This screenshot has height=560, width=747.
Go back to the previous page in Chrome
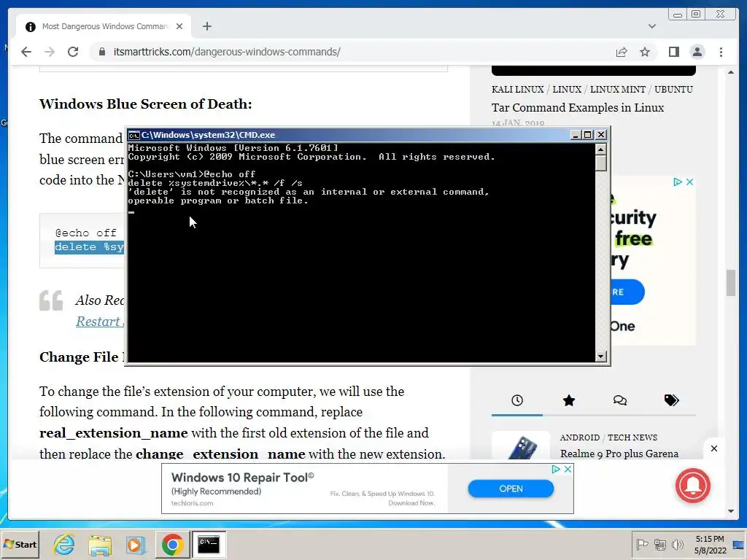[26, 52]
